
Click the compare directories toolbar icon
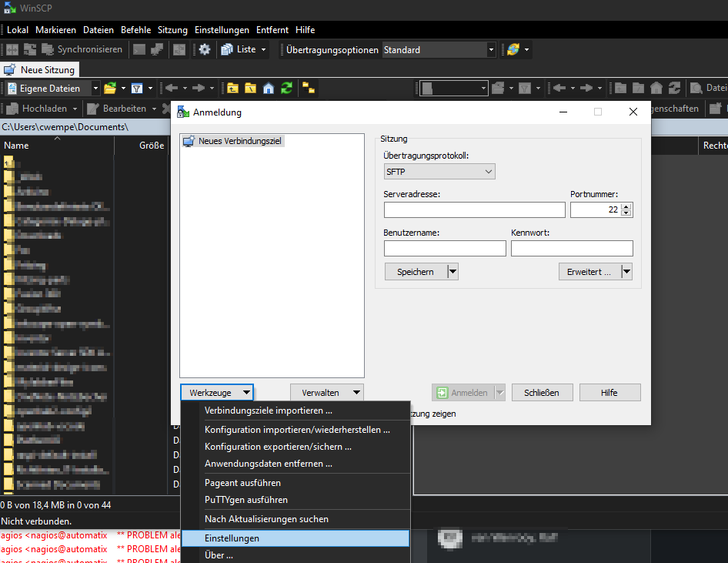12,49
